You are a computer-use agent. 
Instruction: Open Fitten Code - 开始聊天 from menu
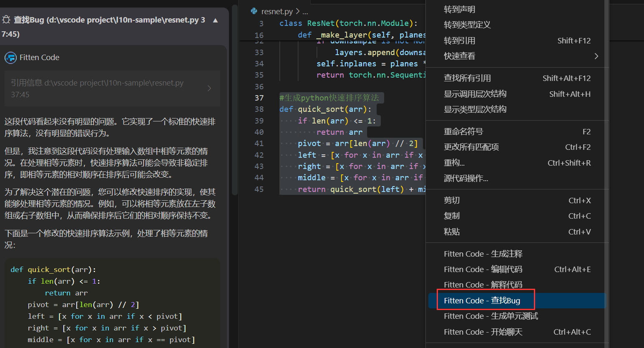(483, 332)
